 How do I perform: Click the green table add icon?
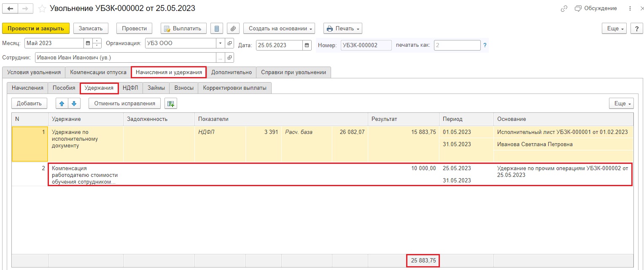tap(171, 103)
